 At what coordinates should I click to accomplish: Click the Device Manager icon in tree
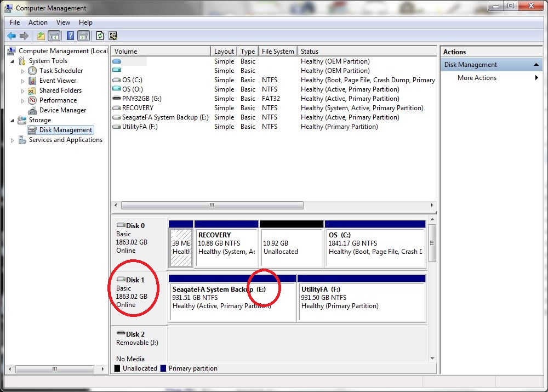point(32,110)
